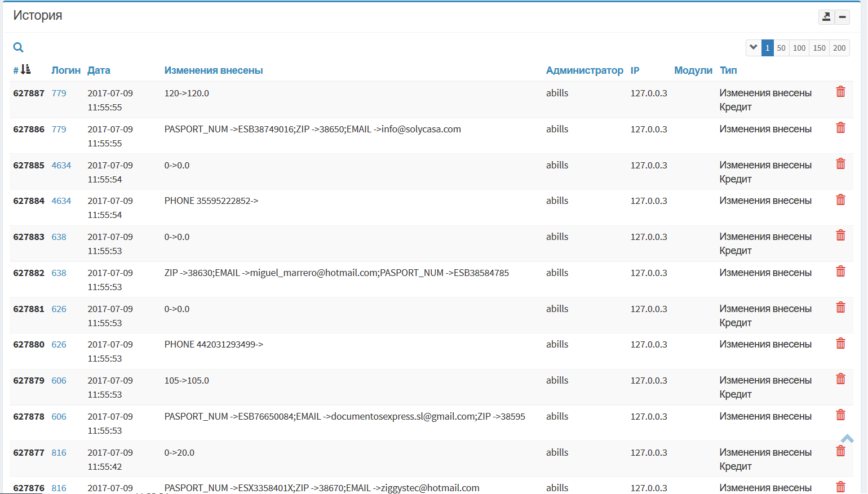Viewport: 868px width, 494px height.
Task: Sort table by Администратор column
Action: pos(584,70)
